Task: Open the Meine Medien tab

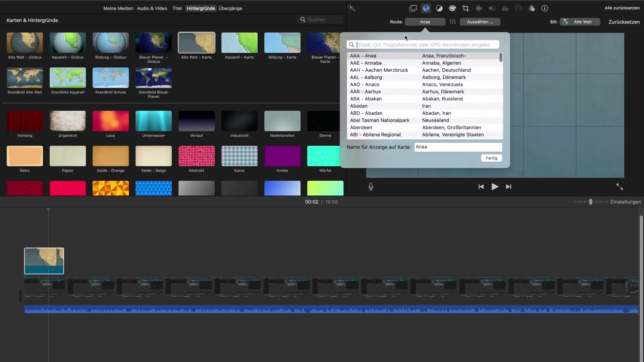Action: (x=118, y=8)
